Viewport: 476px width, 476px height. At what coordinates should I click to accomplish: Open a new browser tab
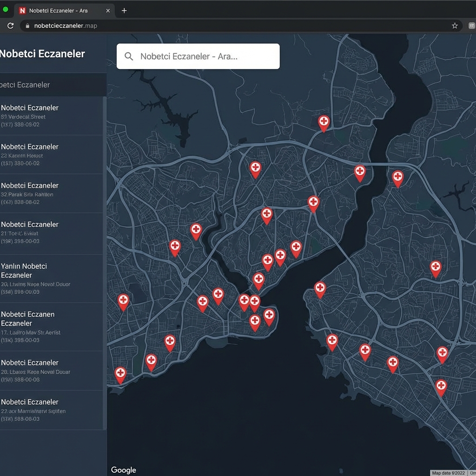(124, 10)
